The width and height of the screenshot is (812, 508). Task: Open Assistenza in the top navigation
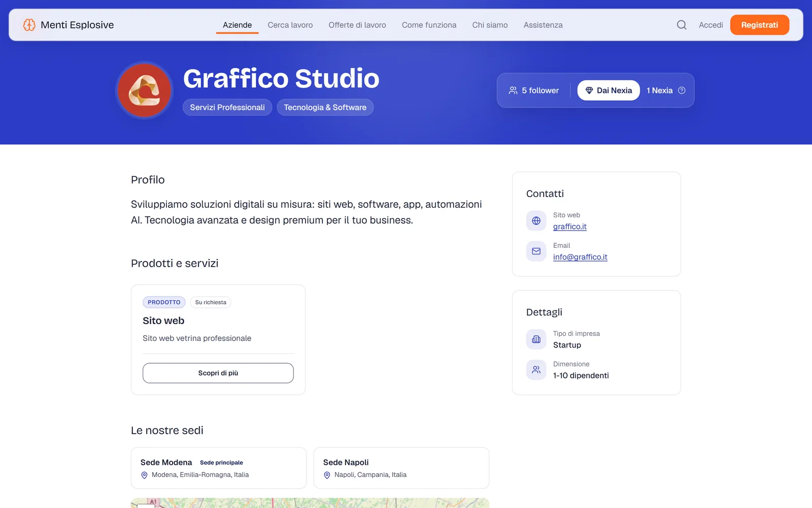(543, 25)
